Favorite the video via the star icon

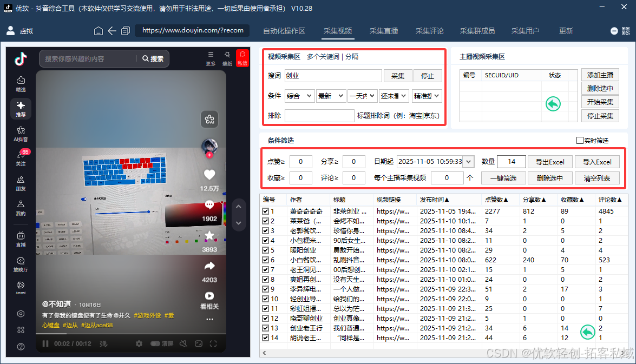point(209,235)
